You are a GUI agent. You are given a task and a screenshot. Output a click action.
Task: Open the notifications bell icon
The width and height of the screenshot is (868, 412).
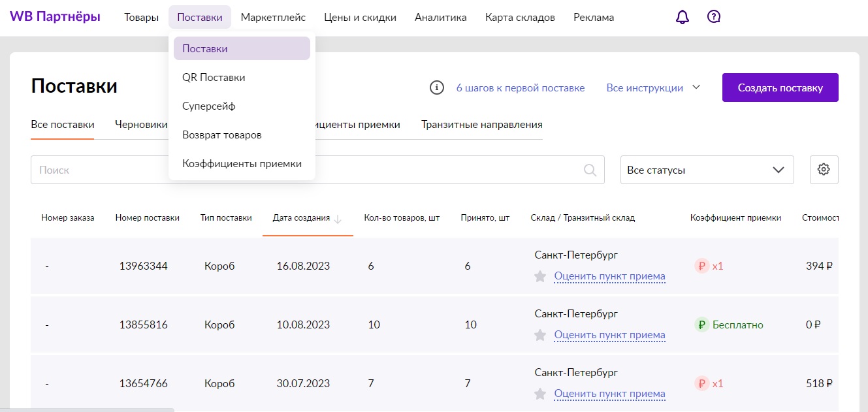682,18
